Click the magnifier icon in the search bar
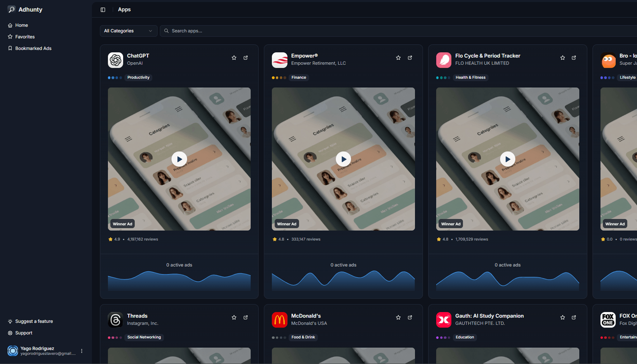Image resolution: width=637 pixels, height=364 pixels. tap(166, 31)
